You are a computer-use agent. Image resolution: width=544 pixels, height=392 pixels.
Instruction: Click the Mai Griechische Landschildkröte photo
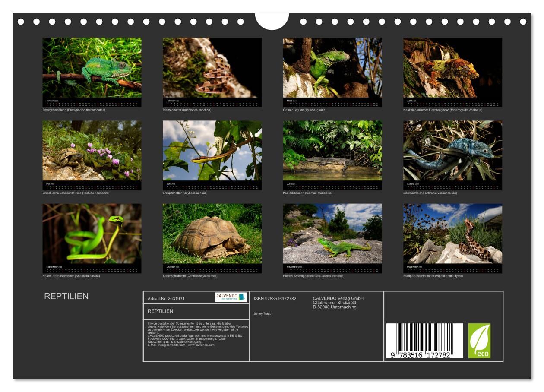92,151
